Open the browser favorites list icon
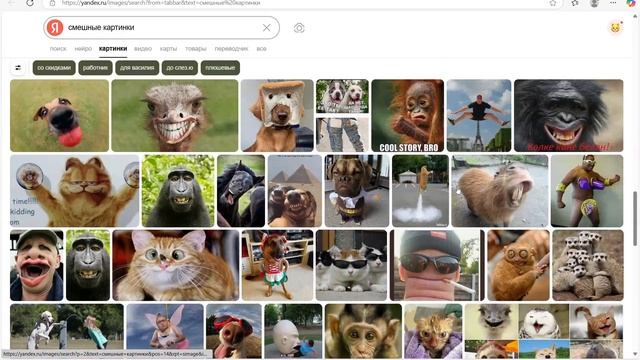The width and height of the screenshot is (640, 360). point(575,3)
